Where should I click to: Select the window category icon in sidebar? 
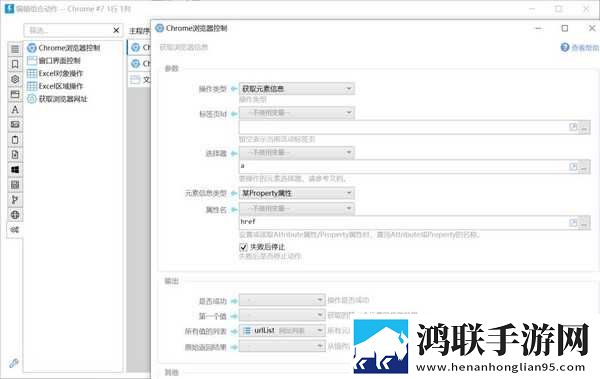click(15, 94)
